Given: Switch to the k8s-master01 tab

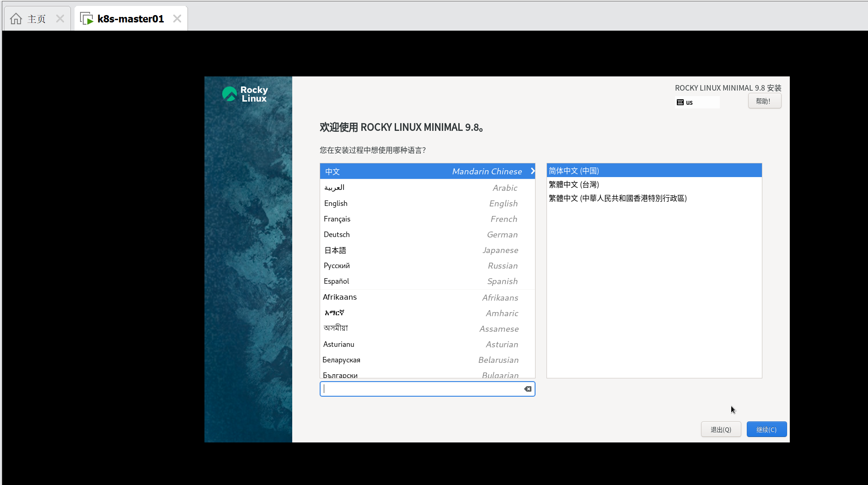Looking at the screenshot, I should coord(131,19).
